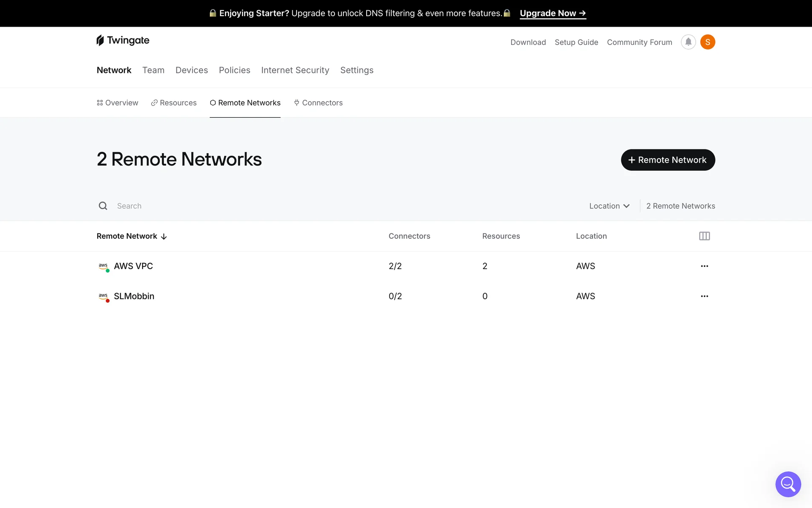This screenshot has height=508, width=812.
Task: Switch to the Resources tab
Action: point(174,103)
